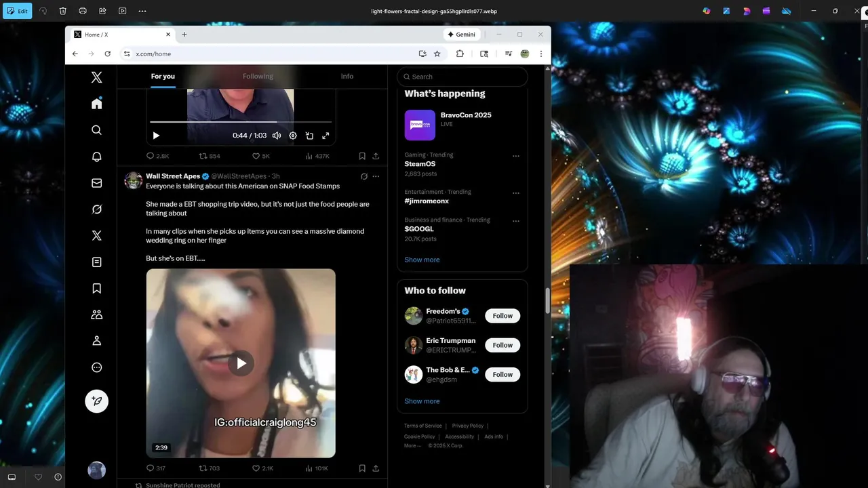The height and width of the screenshot is (488, 868).
Task: Click the print icon in Photos toolbar
Action: point(83,11)
